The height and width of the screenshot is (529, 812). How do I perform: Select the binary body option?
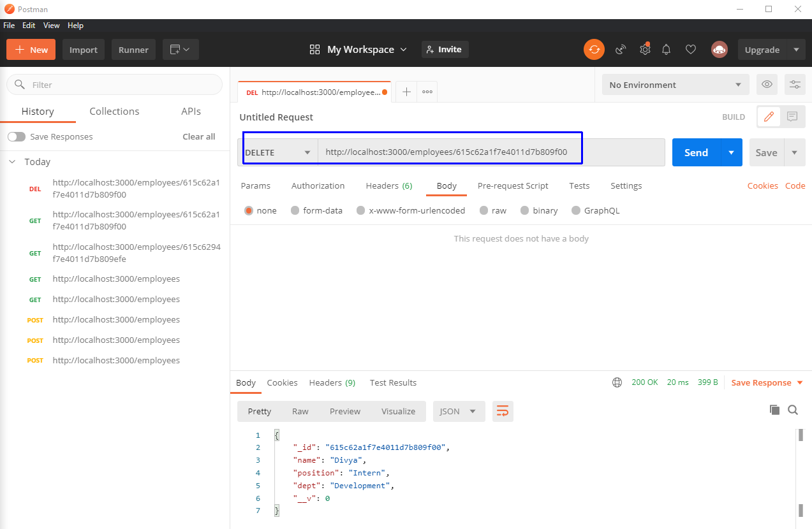[525, 210]
